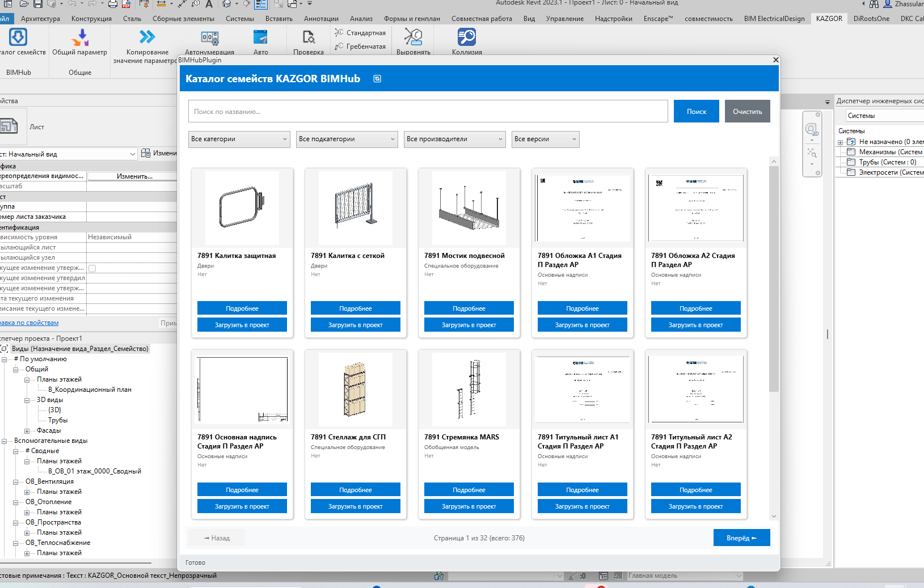Click the 2D navigation wheel icon
Screen dimensions: 924x588
click(812, 129)
